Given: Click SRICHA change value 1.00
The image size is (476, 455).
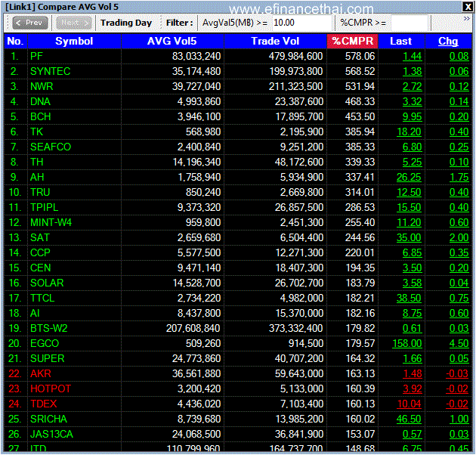Looking at the screenshot, I should [x=459, y=419].
